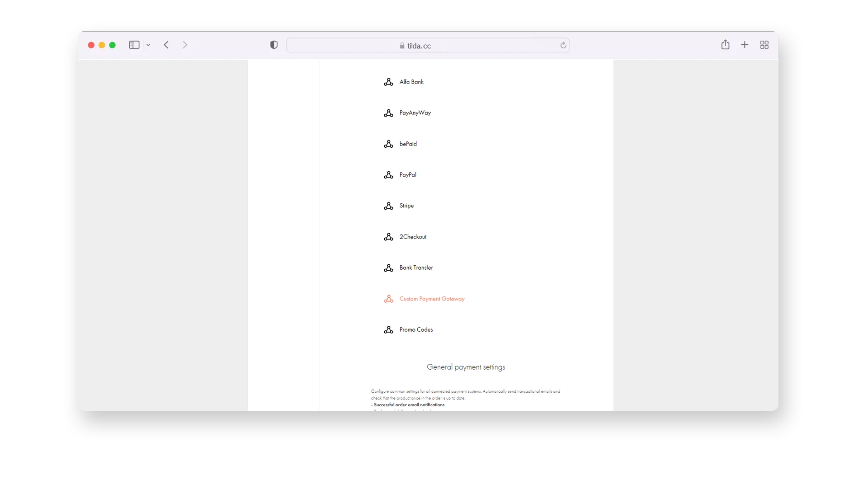Open the highlighted Custom Payment Gateway link
This screenshot has height=488, width=868.
(x=431, y=299)
